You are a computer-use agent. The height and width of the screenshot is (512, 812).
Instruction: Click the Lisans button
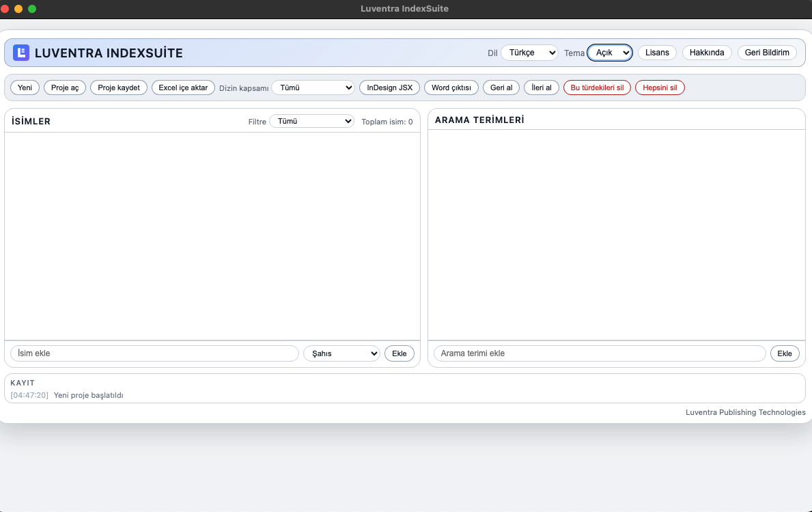(657, 53)
